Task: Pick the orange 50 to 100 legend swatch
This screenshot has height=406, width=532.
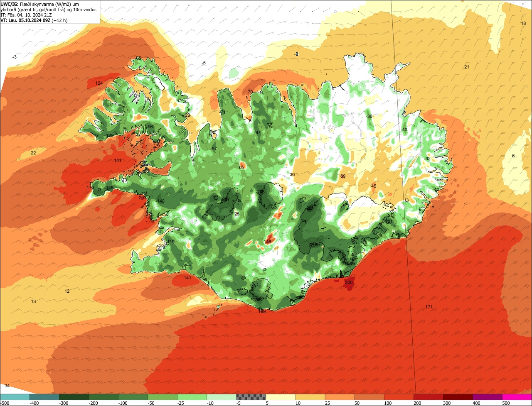Action: [369, 397]
